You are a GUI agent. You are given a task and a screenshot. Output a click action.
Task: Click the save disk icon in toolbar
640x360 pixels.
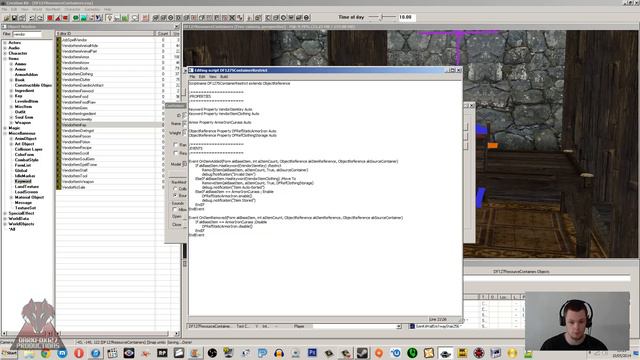(x=14, y=18)
